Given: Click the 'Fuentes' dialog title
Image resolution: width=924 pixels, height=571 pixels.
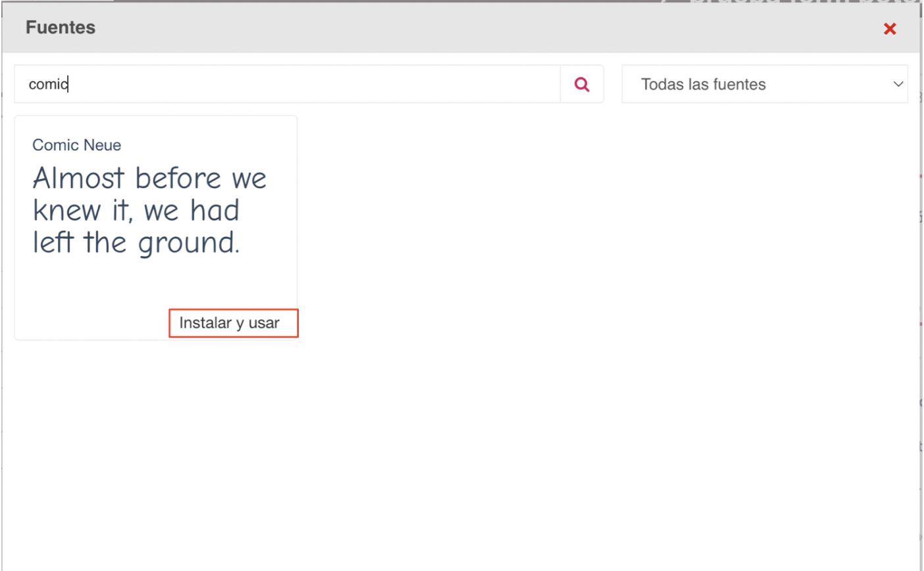Looking at the screenshot, I should (61, 28).
